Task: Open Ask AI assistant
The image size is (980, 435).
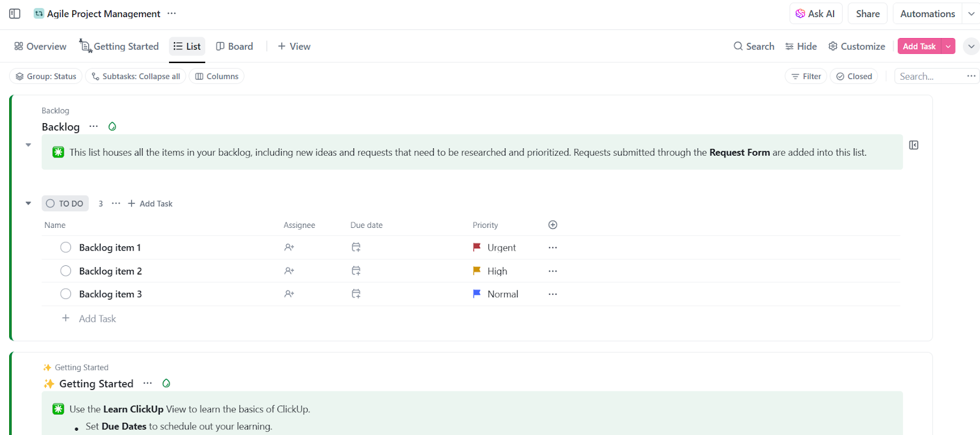Action: click(x=815, y=13)
